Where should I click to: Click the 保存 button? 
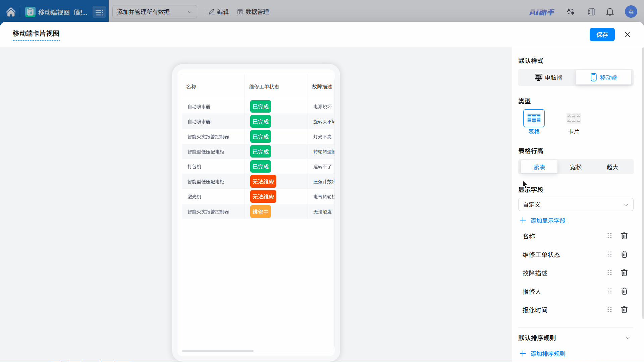tap(602, 35)
